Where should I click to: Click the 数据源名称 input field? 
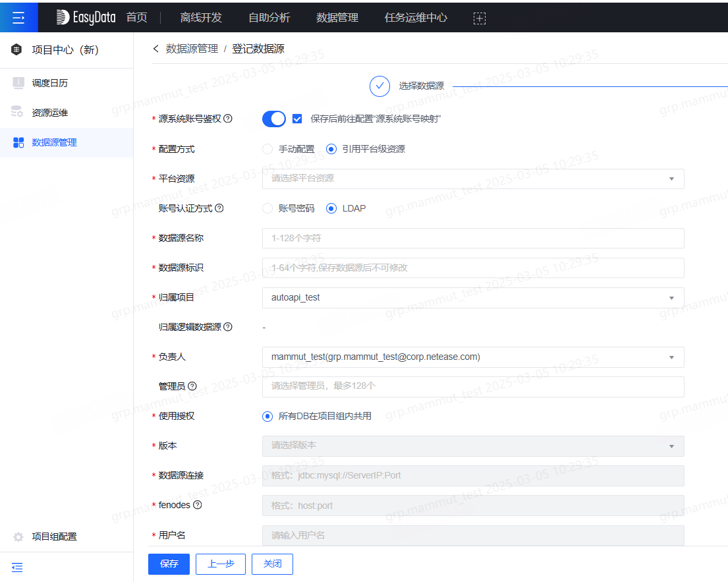473,239
